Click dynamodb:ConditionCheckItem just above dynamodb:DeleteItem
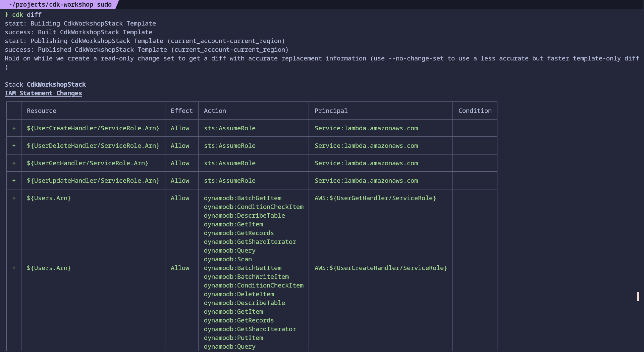The width and height of the screenshot is (644, 352). [x=254, y=285]
